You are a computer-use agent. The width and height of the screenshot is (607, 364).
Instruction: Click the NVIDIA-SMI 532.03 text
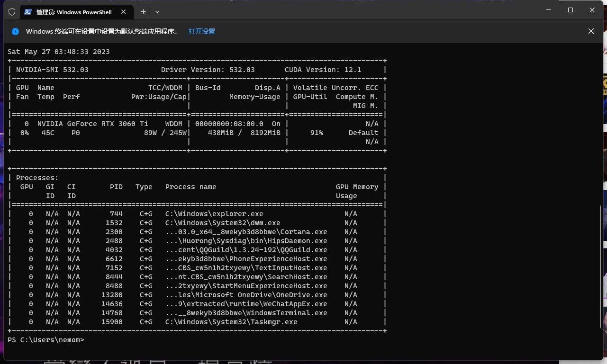(52, 70)
